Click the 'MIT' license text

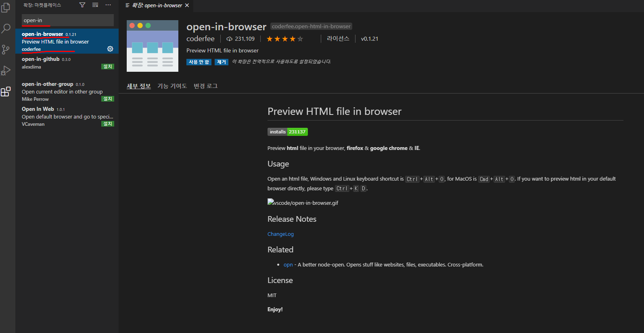click(272, 296)
